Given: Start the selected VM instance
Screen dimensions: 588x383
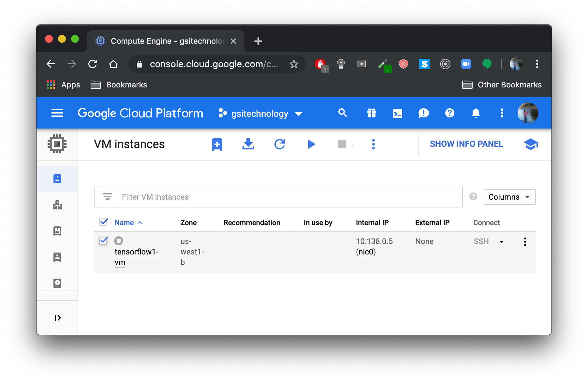Looking at the screenshot, I should [x=312, y=144].
